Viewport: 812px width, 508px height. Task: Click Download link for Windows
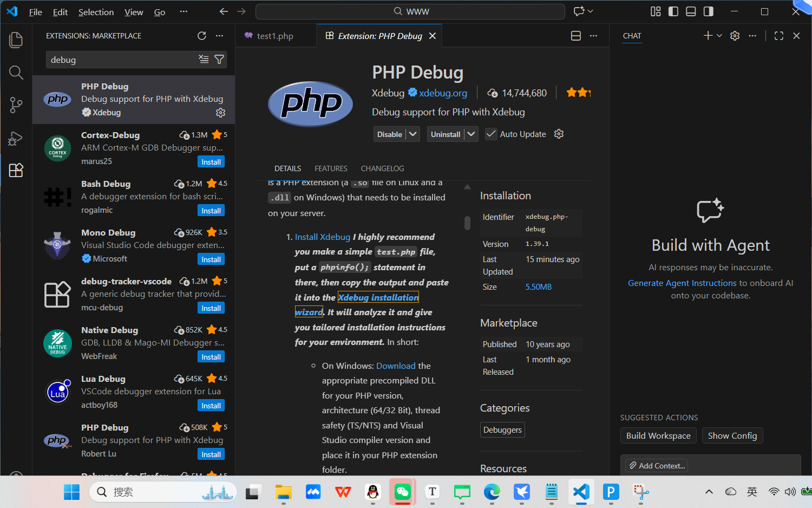point(396,366)
